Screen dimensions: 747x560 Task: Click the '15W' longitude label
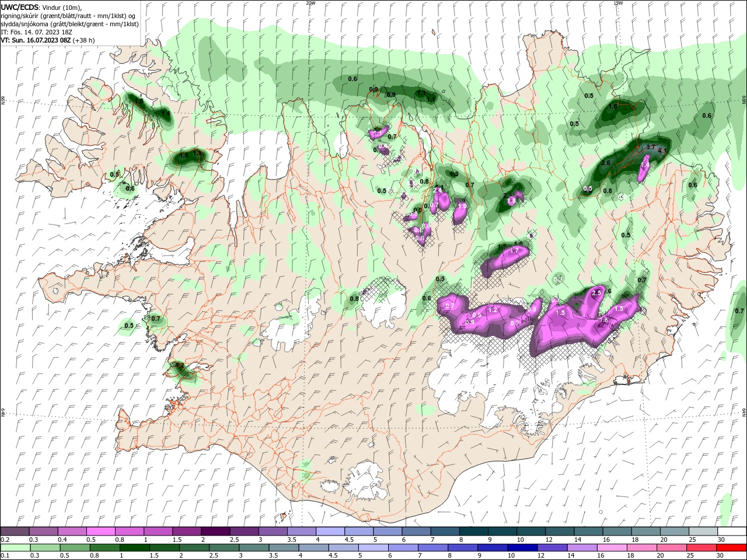click(618, 3)
